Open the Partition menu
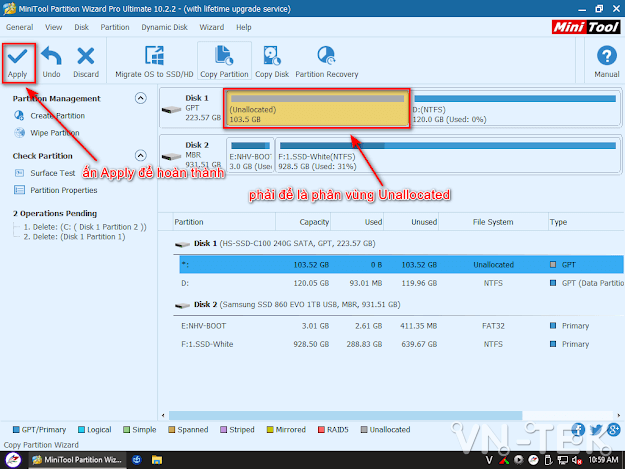 tap(115, 27)
